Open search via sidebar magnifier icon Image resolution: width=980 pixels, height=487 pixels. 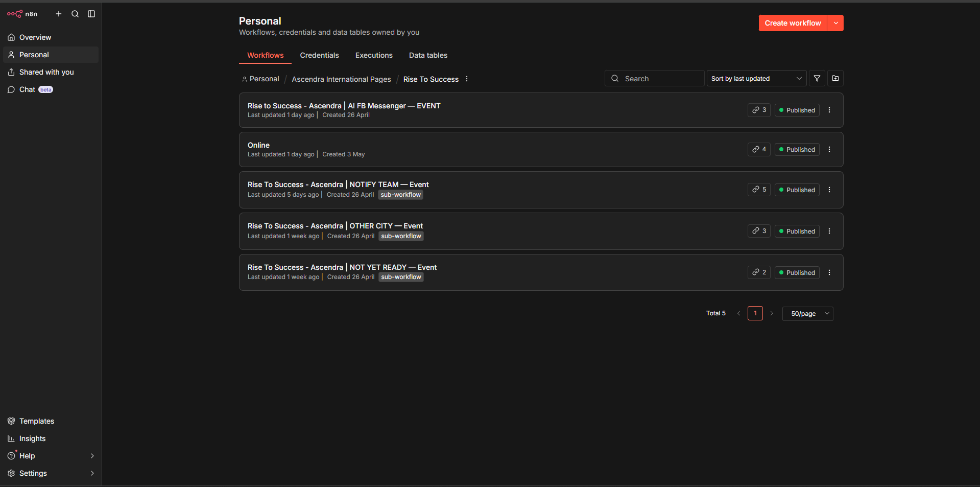pos(75,14)
